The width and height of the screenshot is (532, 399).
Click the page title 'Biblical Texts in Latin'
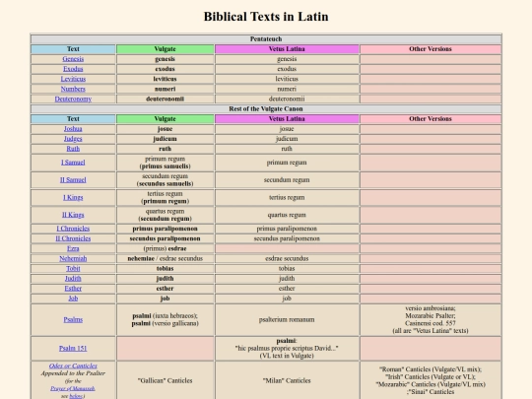coord(266,17)
